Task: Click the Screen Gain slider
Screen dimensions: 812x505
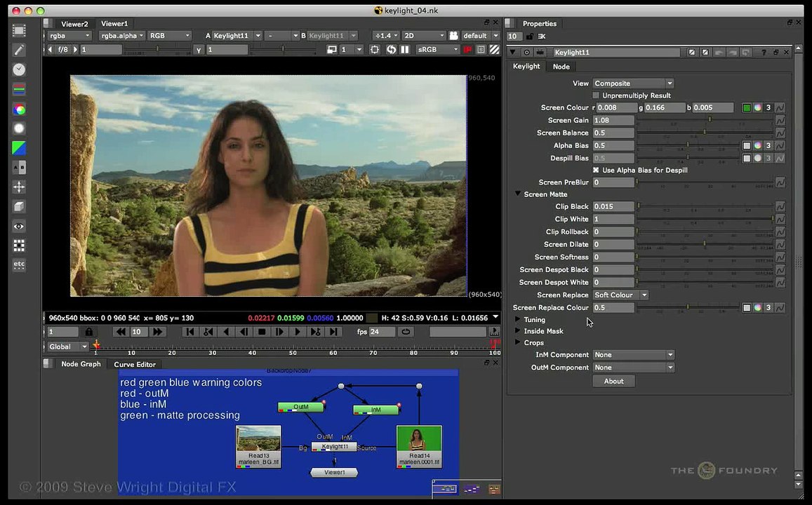Action: (705, 120)
